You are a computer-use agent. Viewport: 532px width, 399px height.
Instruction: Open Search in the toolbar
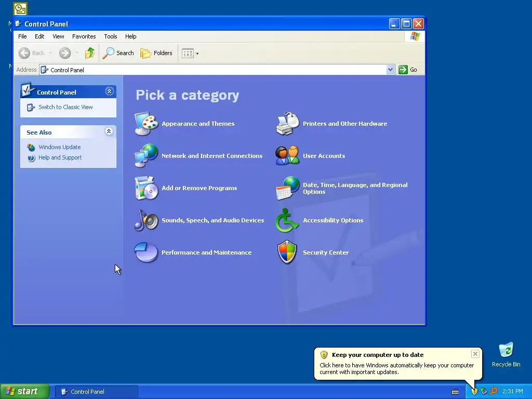click(118, 53)
